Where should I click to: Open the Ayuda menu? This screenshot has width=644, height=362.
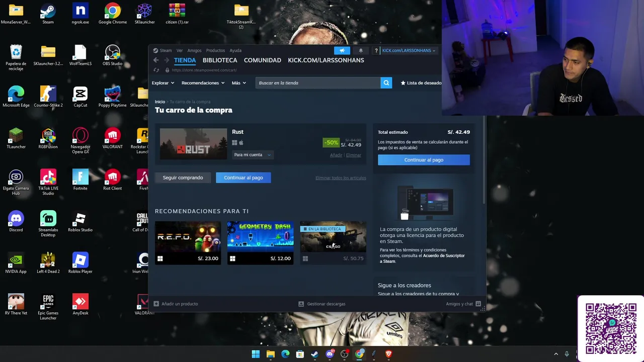coord(235,50)
